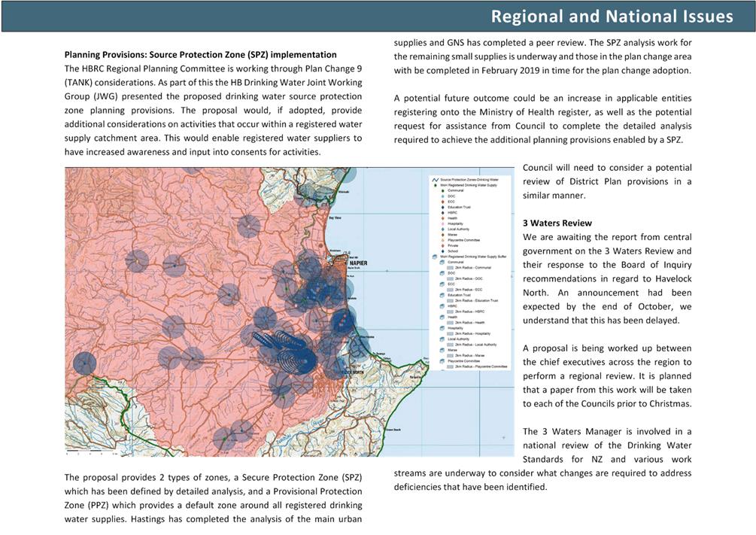Select the 2km Radius - Health swatch
Image resolution: width=756 pixels, height=535 pixels.
(x=451, y=323)
